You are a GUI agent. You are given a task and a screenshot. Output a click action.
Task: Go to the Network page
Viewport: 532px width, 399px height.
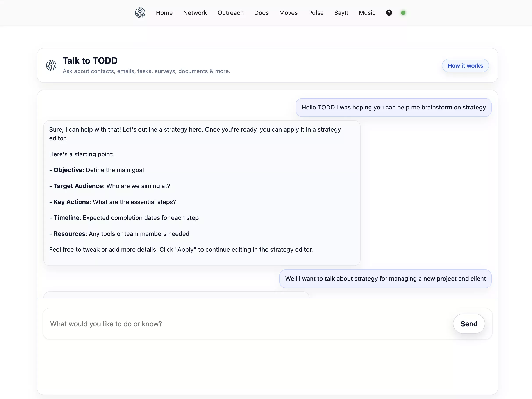click(x=195, y=13)
